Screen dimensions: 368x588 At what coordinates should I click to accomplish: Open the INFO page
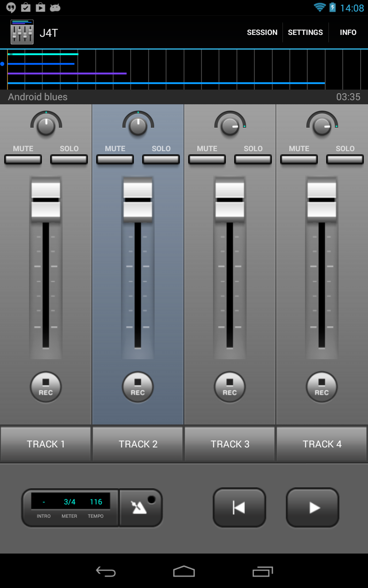click(x=348, y=32)
